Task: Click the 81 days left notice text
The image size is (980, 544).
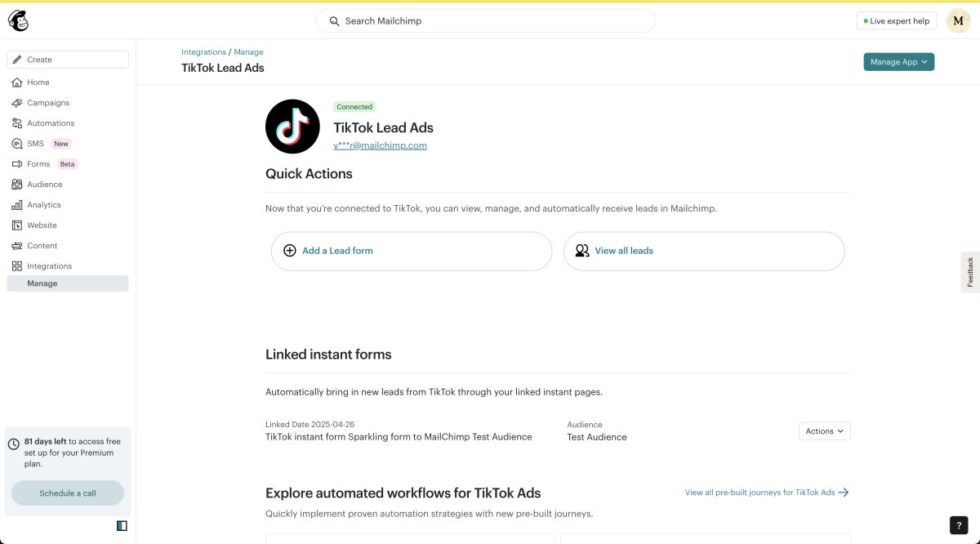Action: (x=73, y=453)
